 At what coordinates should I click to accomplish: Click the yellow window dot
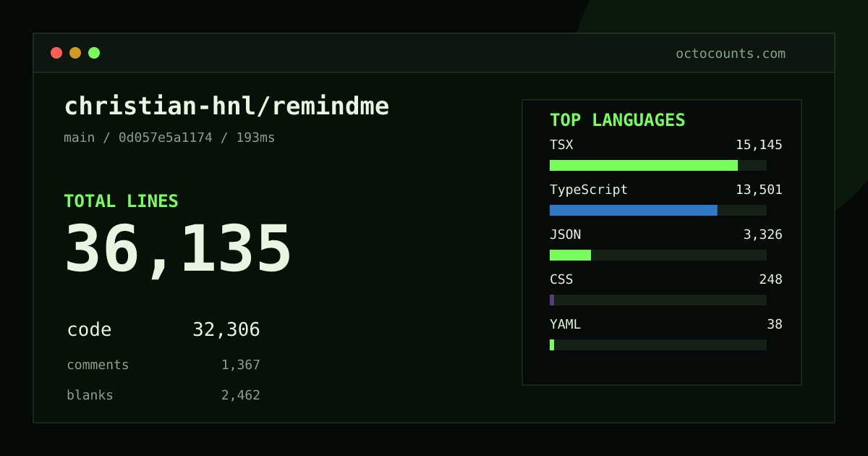pyautogui.click(x=75, y=53)
